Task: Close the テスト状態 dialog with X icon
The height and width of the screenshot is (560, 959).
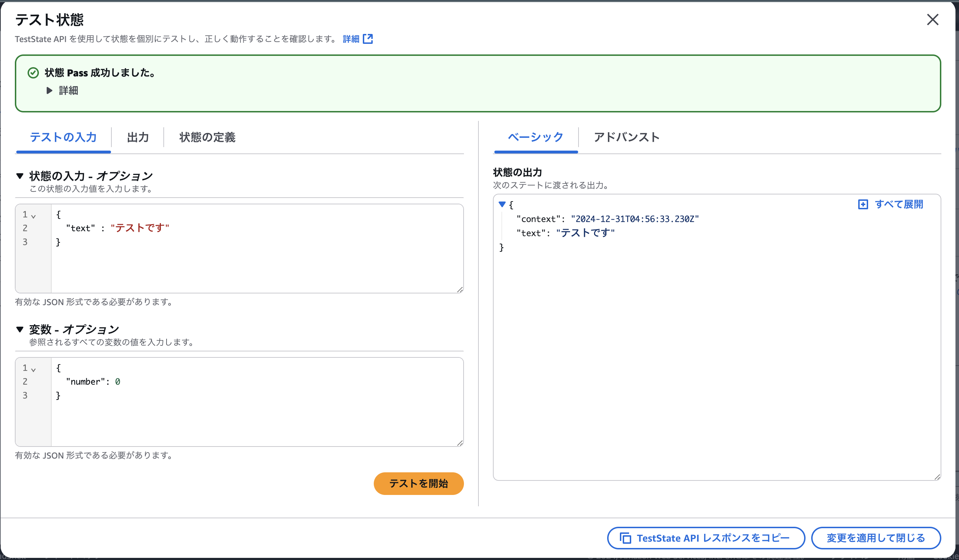Action: point(933,20)
